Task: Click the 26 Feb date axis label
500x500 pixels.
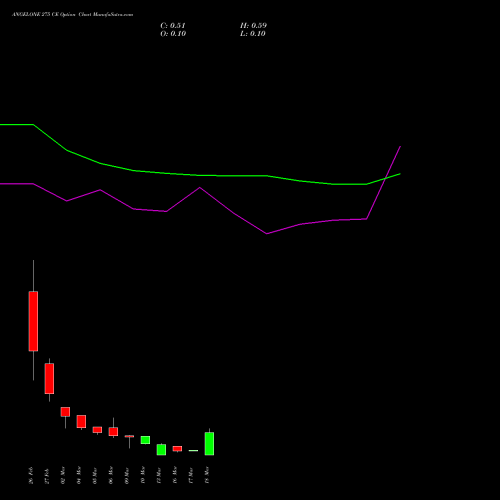Action: coord(31,475)
